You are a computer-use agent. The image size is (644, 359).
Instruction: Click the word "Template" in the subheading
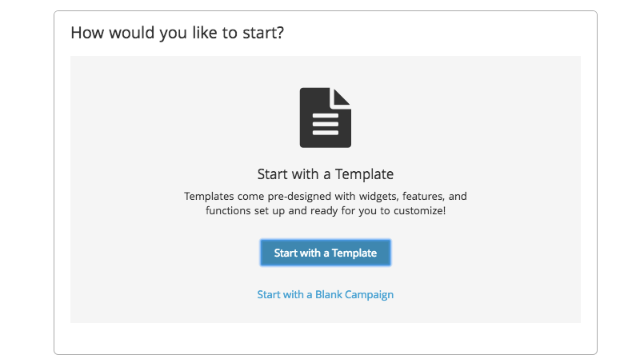(367, 174)
